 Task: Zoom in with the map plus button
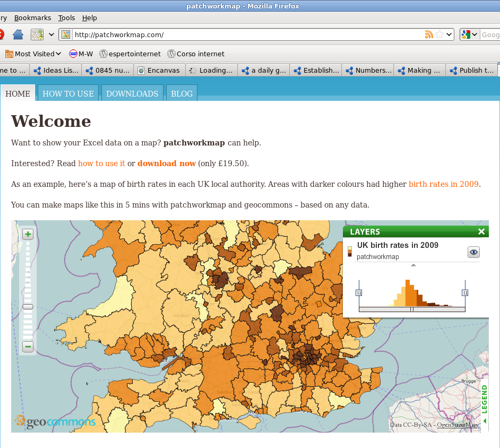[x=28, y=235]
